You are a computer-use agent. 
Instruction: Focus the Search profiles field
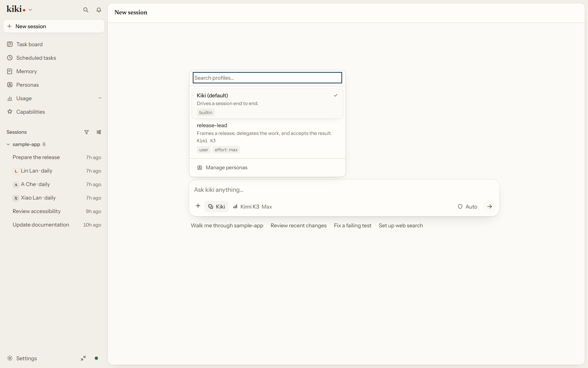tap(267, 78)
